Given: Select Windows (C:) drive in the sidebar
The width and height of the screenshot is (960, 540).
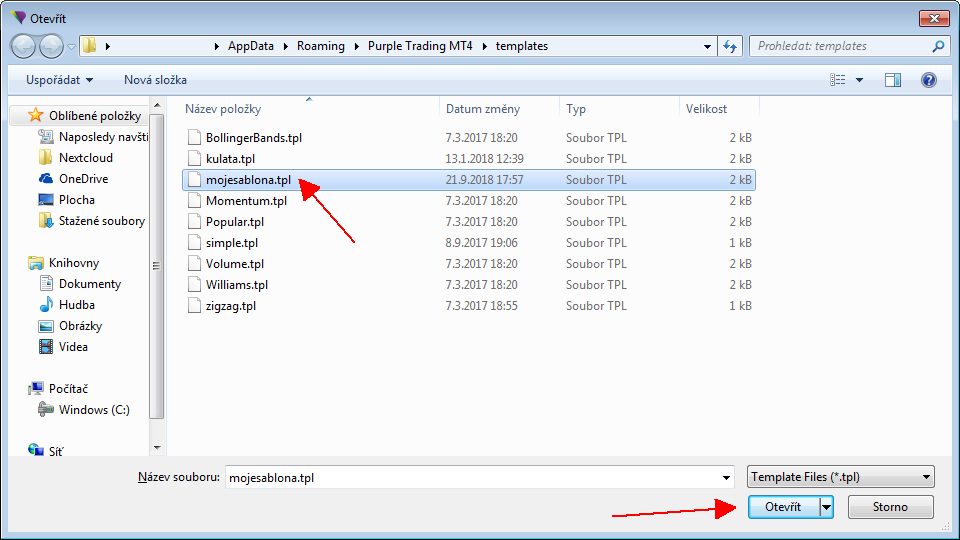Looking at the screenshot, I should [94, 410].
